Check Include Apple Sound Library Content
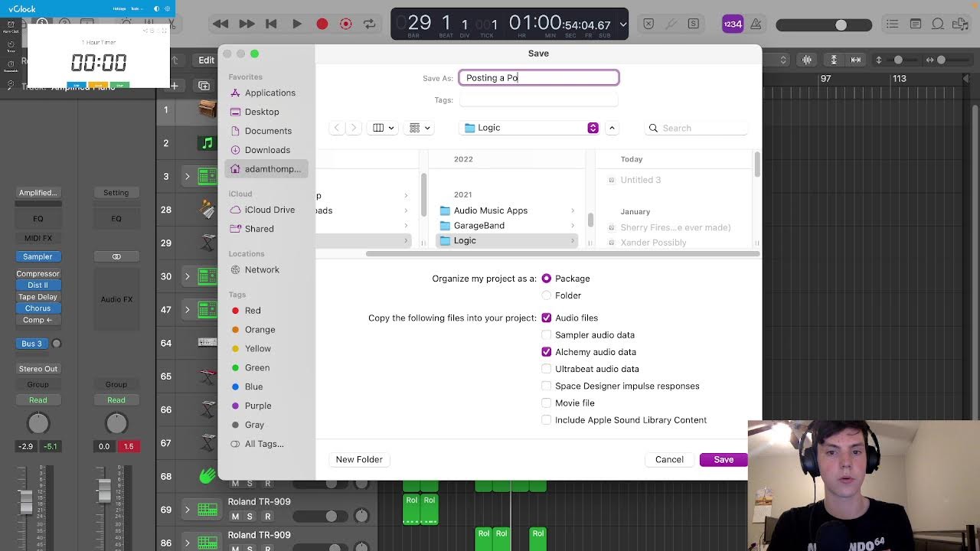980x551 pixels. pos(547,420)
